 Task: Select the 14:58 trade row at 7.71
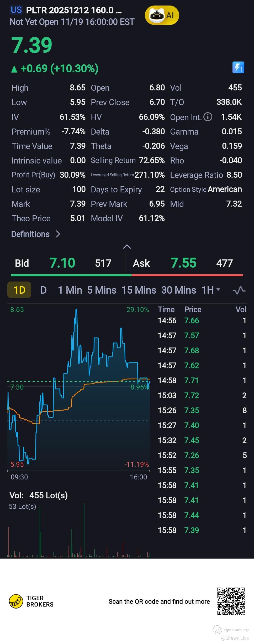(x=202, y=380)
